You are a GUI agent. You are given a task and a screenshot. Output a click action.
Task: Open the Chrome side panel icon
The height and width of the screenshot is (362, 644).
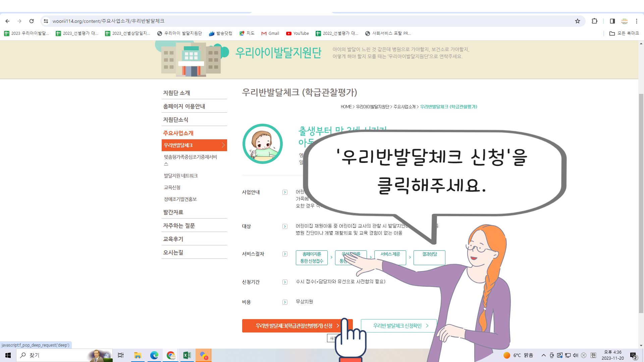(612, 21)
